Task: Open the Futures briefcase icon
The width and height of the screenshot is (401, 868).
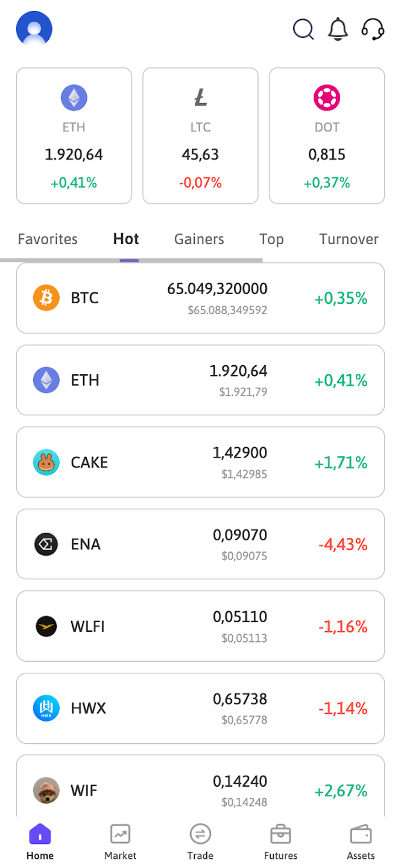Action: click(x=280, y=834)
